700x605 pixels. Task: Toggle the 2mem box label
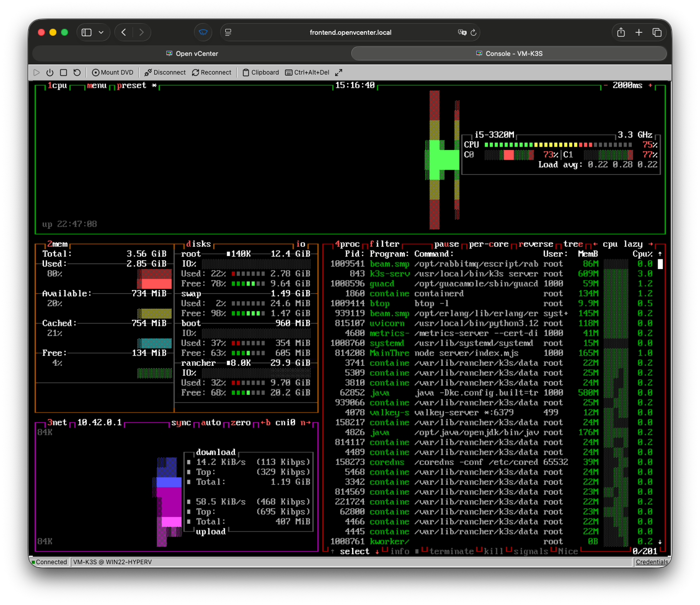[57, 244]
